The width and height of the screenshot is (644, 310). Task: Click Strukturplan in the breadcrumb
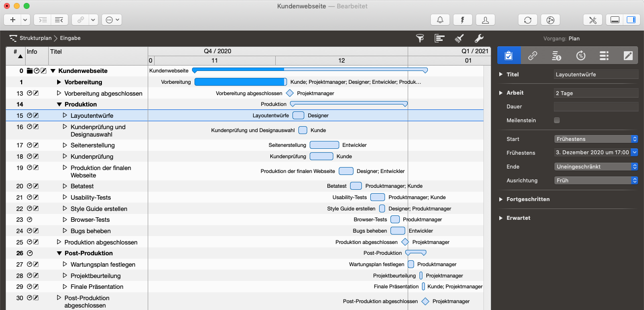tap(35, 38)
